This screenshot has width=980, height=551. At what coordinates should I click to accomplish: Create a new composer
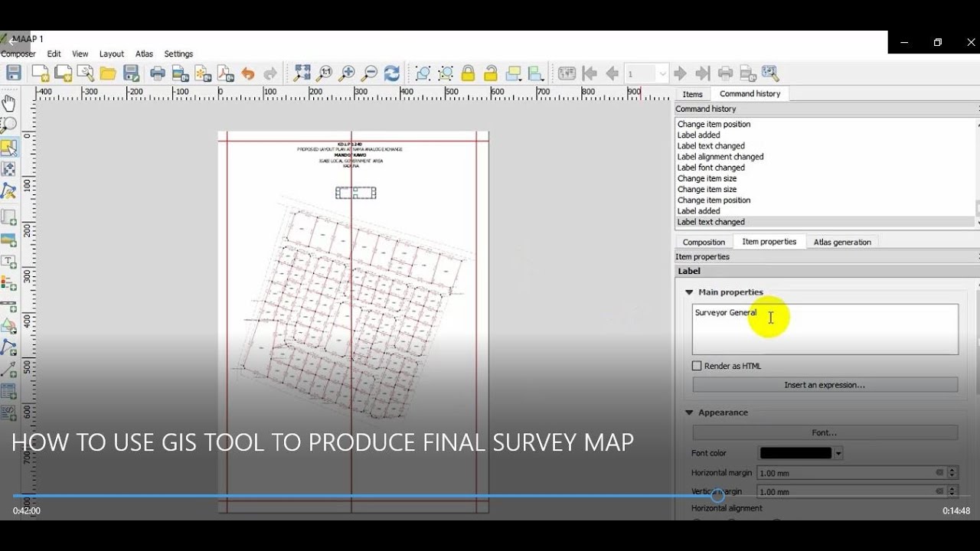pyautogui.click(x=40, y=73)
